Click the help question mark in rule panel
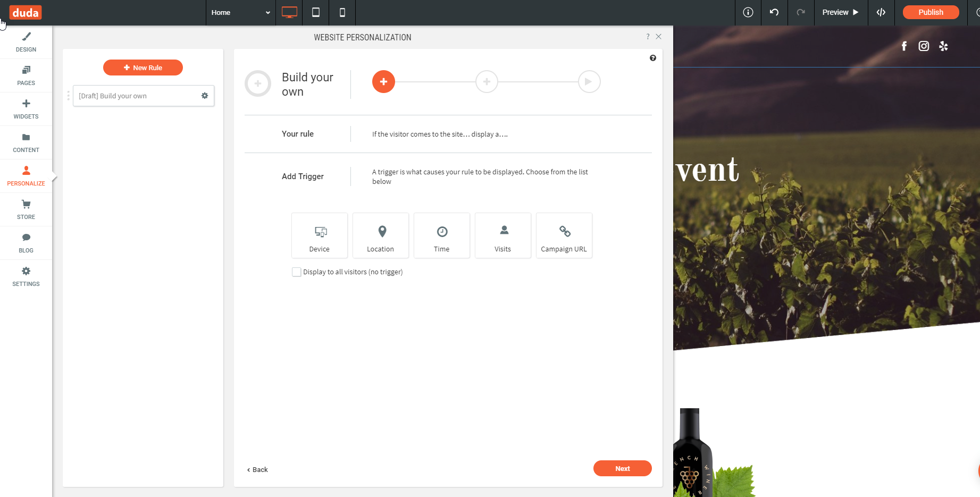This screenshot has width=980, height=497. tap(653, 58)
